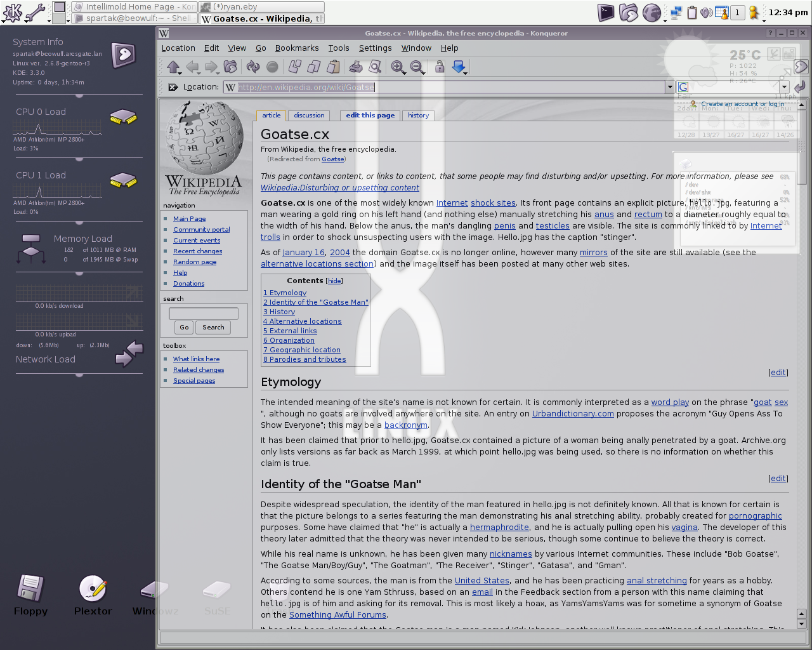This screenshot has height=650, width=812.
Task: Follow the 'What links here' toolbox link
Action: (197, 359)
